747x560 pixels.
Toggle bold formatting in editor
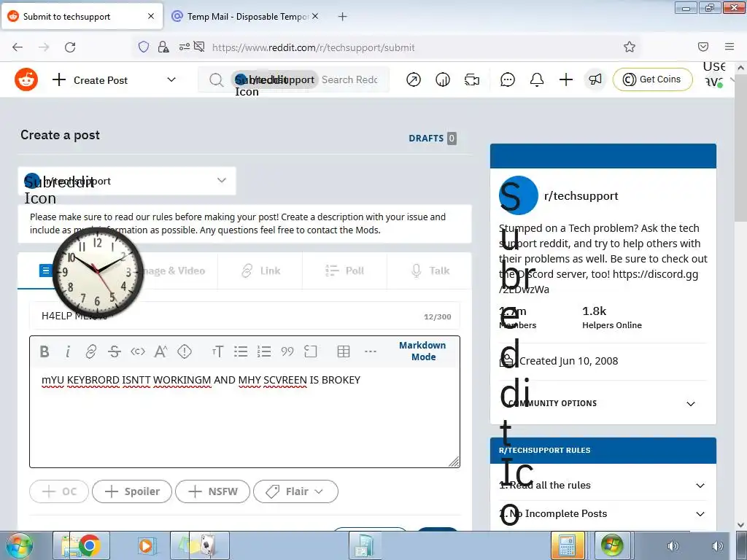click(x=44, y=351)
